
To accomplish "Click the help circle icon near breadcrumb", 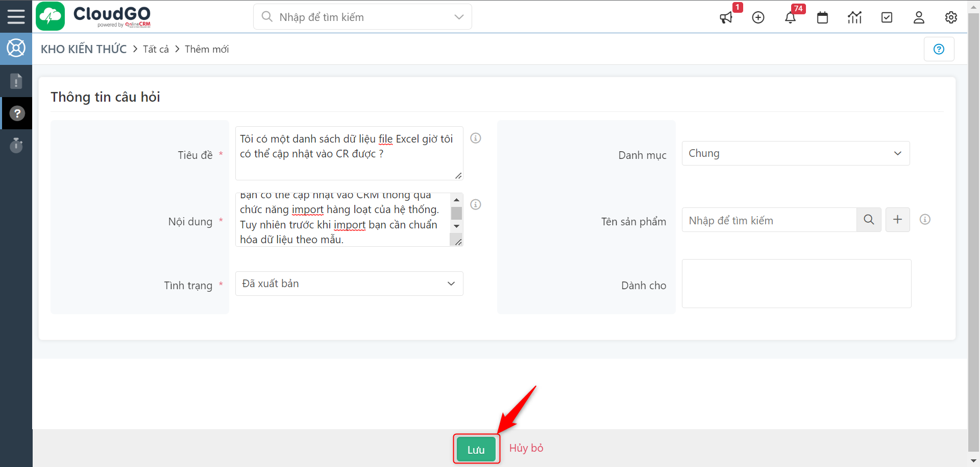I will [x=939, y=49].
